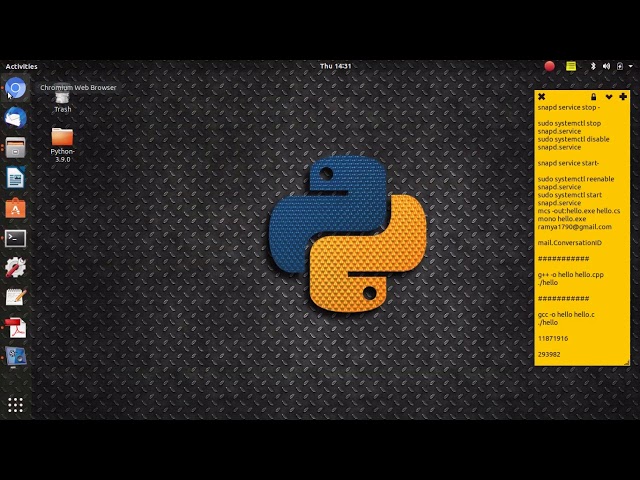Screen dimensions: 640x480
Task: Open the Activities overview
Action: (22, 67)
